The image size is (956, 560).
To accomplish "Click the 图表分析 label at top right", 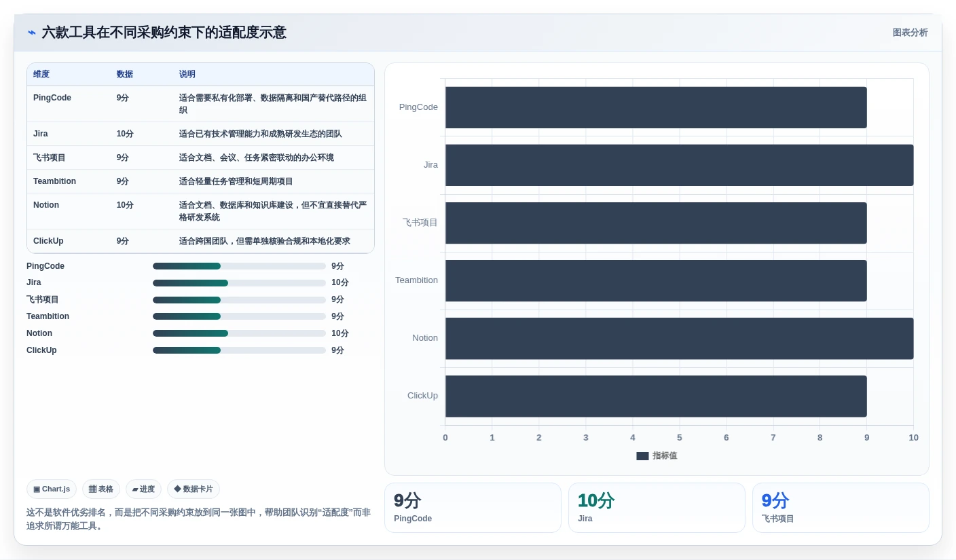I will click(x=910, y=33).
